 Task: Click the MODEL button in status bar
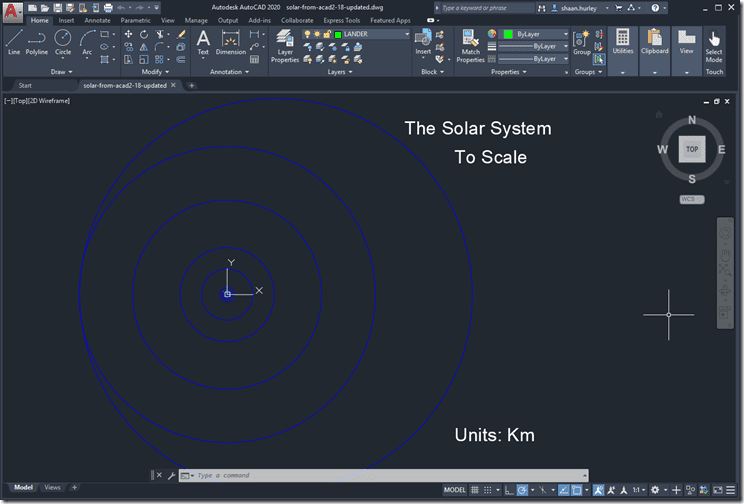point(454,490)
